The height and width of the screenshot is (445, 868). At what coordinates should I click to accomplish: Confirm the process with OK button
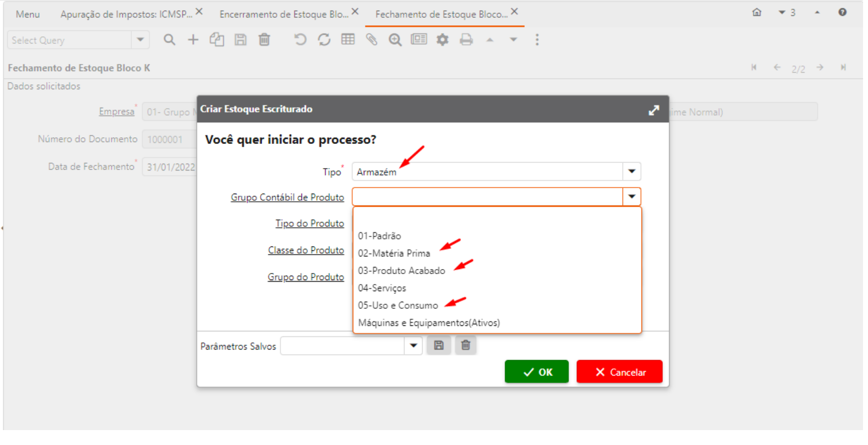536,372
